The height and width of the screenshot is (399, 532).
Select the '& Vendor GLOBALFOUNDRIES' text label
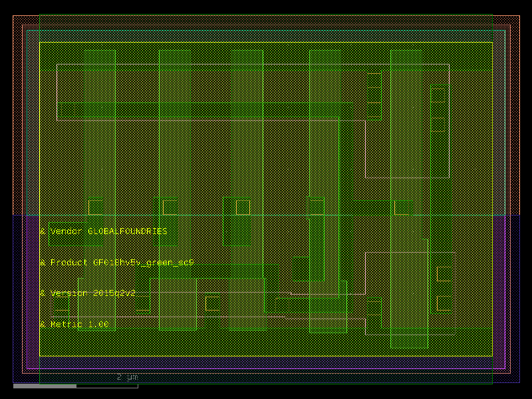[x=104, y=231]
